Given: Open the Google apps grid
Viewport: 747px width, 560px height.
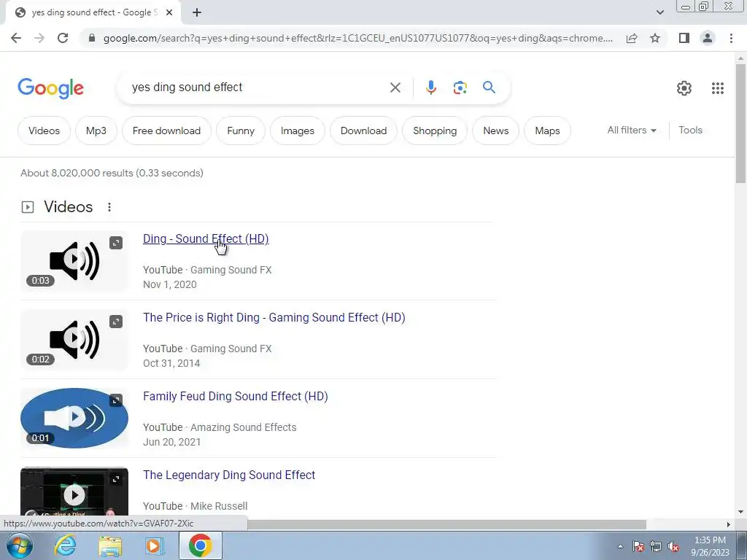Looking at the screenshot, I should pyautogui.click(x=718, y=88).
